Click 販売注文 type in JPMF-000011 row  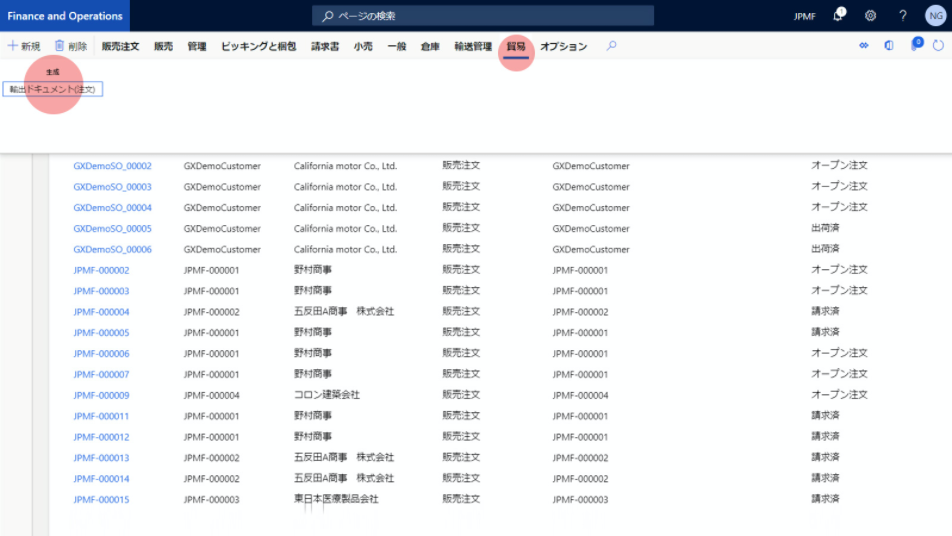tap(461, 415)
